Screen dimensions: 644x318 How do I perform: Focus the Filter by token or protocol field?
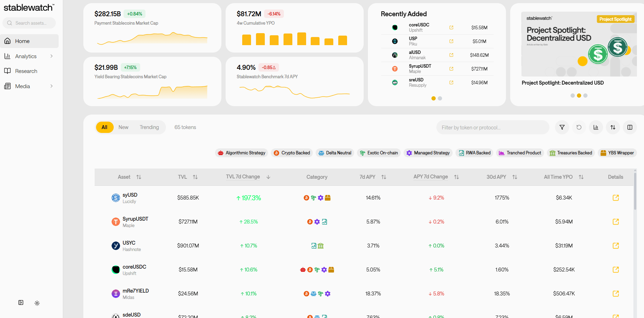tap(493, 127)
